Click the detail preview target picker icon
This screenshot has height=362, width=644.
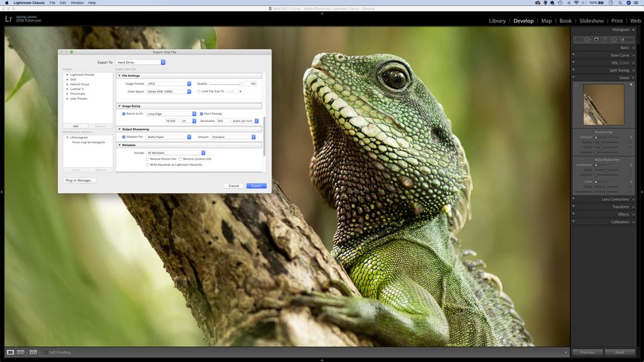[x=576, y=86]
